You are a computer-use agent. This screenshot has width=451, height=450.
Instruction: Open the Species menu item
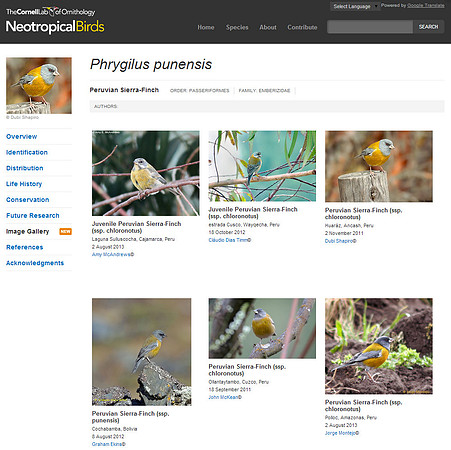(237, 27)
